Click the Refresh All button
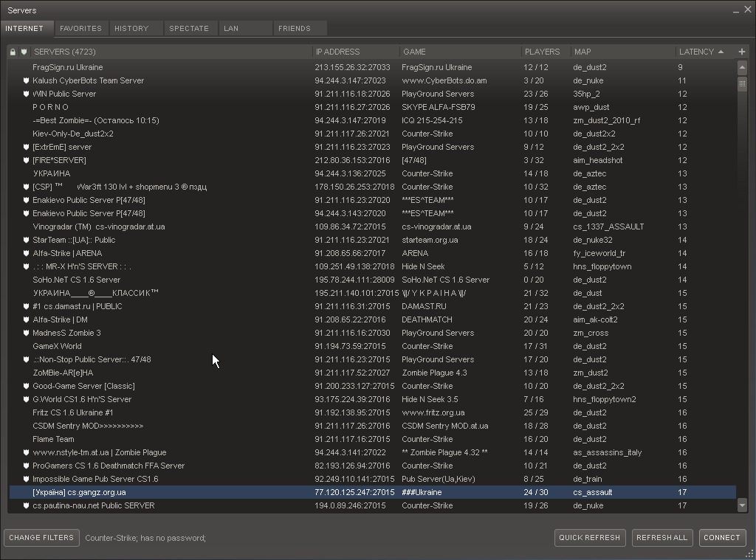The width and height of the screenshot is (756, 560). [662, 537]
